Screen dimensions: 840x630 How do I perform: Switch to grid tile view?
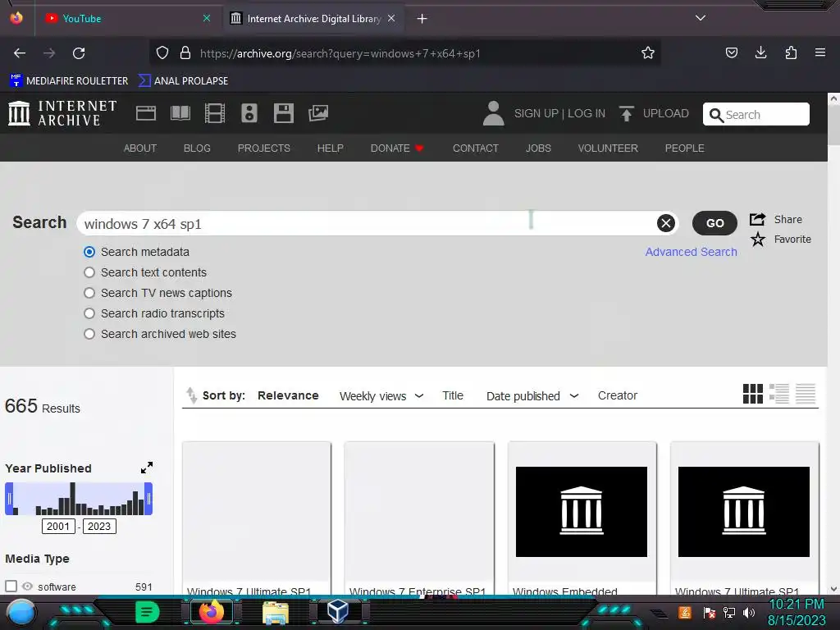click(x=753, y=394)
